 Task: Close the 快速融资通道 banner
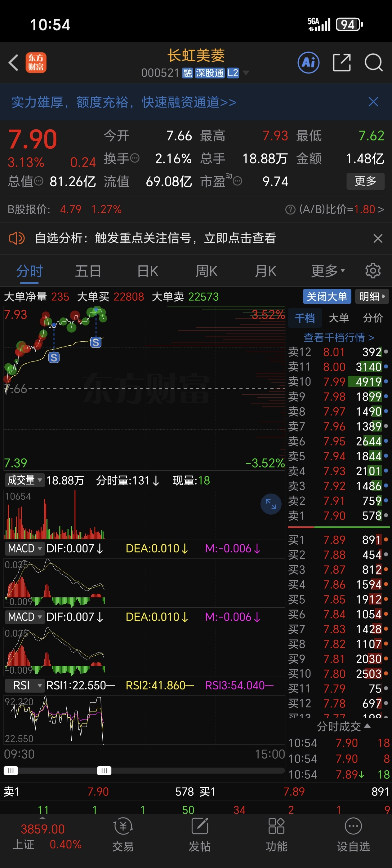pos(373,102)
